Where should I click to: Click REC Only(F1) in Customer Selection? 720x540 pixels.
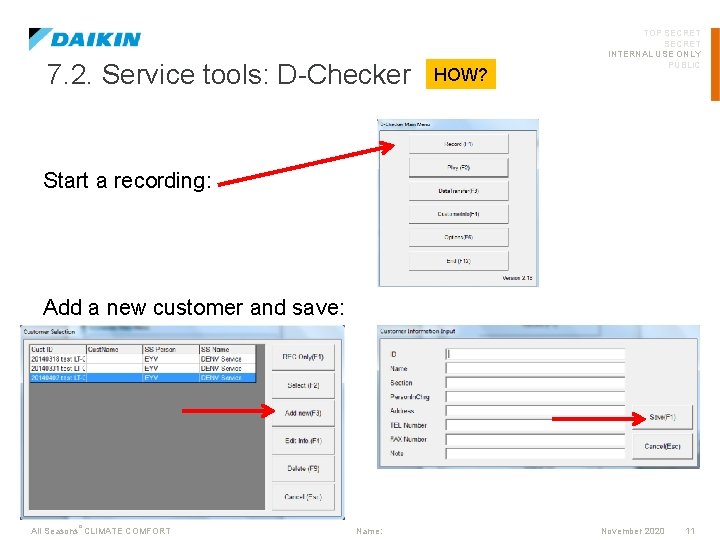click(x=303, y=357)
